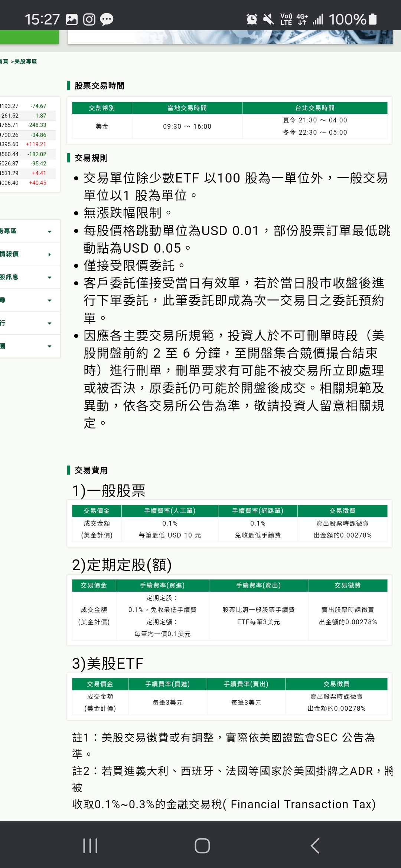Image resolution: width=401 pixels, height=868 pixels.
Task: Expand the sidebar dropdown ending in 行
Action: 30,323
